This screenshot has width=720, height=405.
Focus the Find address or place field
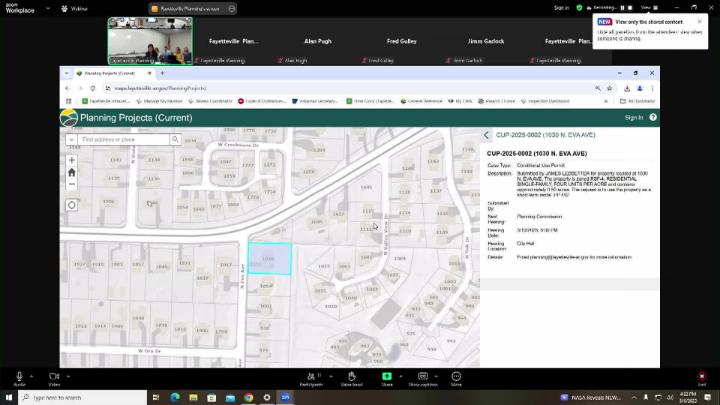coord(124,139)
